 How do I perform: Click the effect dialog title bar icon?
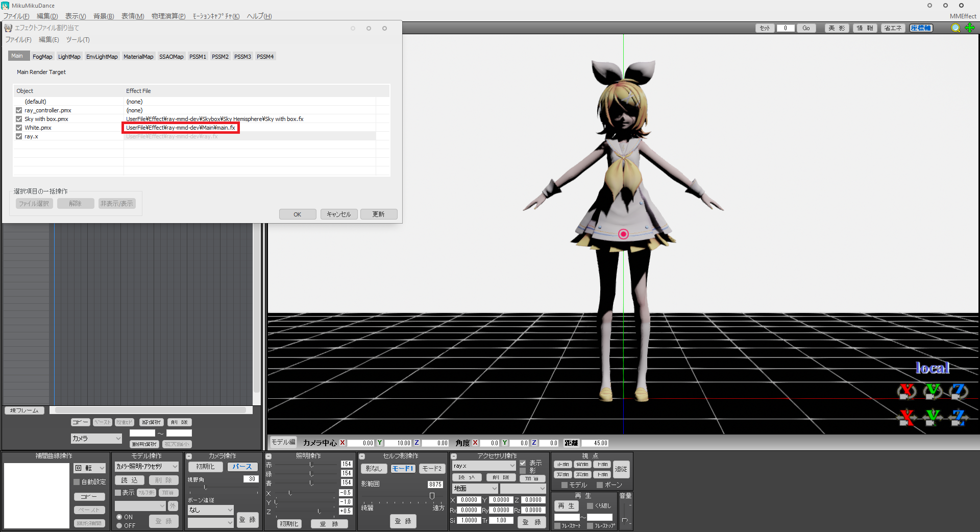pyautogui.click(x=8, y=28)
